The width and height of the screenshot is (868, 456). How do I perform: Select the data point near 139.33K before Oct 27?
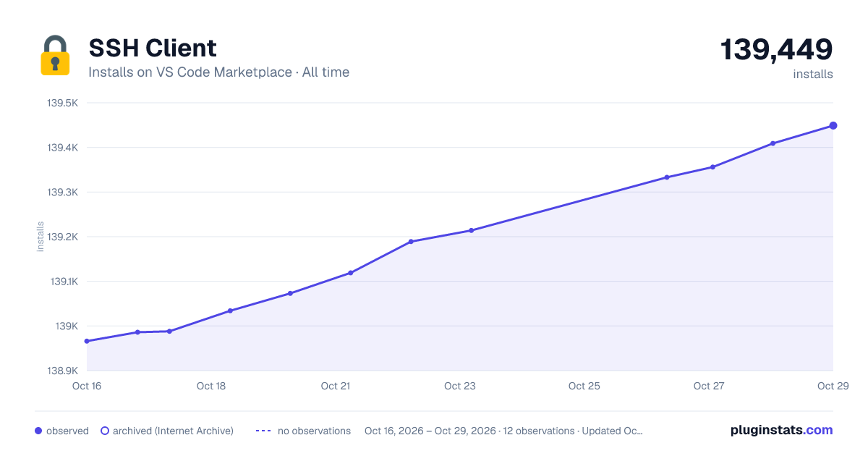[x=667, y=177]
